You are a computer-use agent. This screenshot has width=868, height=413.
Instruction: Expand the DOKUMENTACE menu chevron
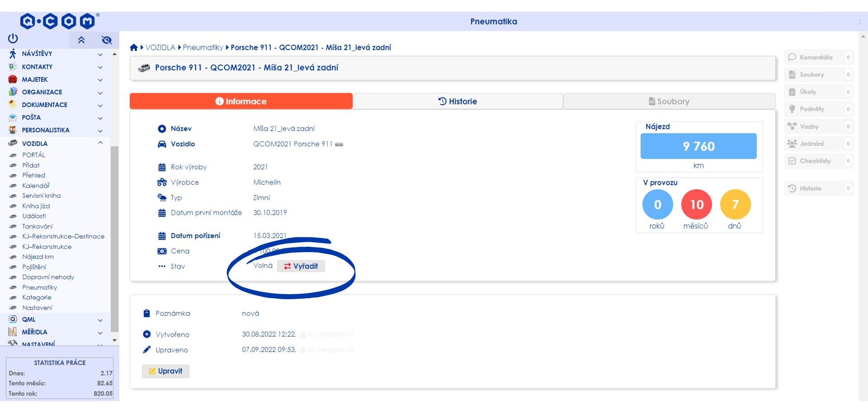pos(100,105)
